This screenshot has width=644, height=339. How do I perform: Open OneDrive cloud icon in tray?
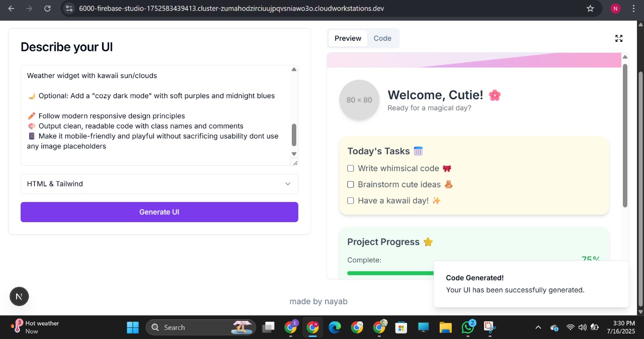[554, 327]
